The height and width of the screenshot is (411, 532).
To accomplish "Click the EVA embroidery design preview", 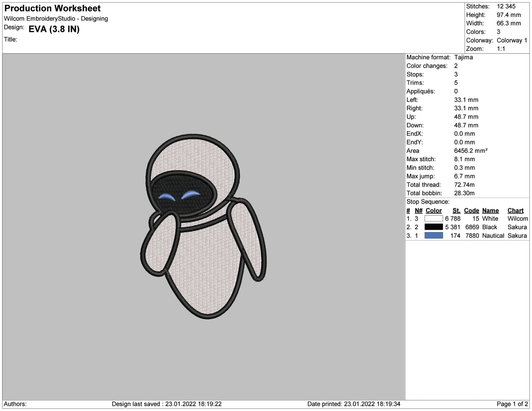I will (x=203, y=226).
